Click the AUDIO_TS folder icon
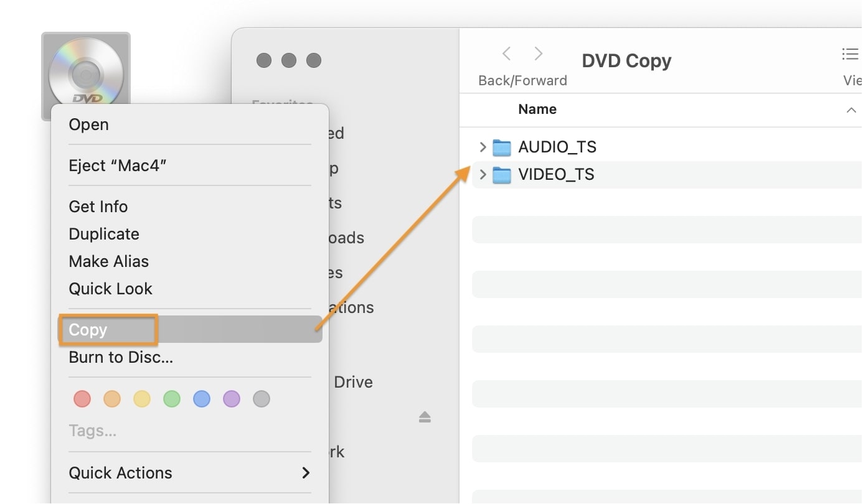 [501, 147]
